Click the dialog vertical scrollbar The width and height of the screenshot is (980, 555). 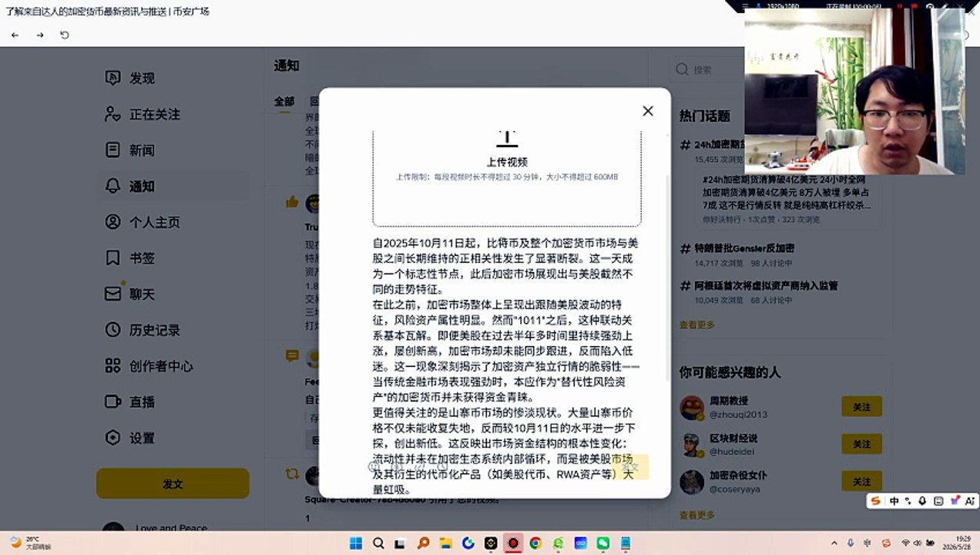(666, 277)
